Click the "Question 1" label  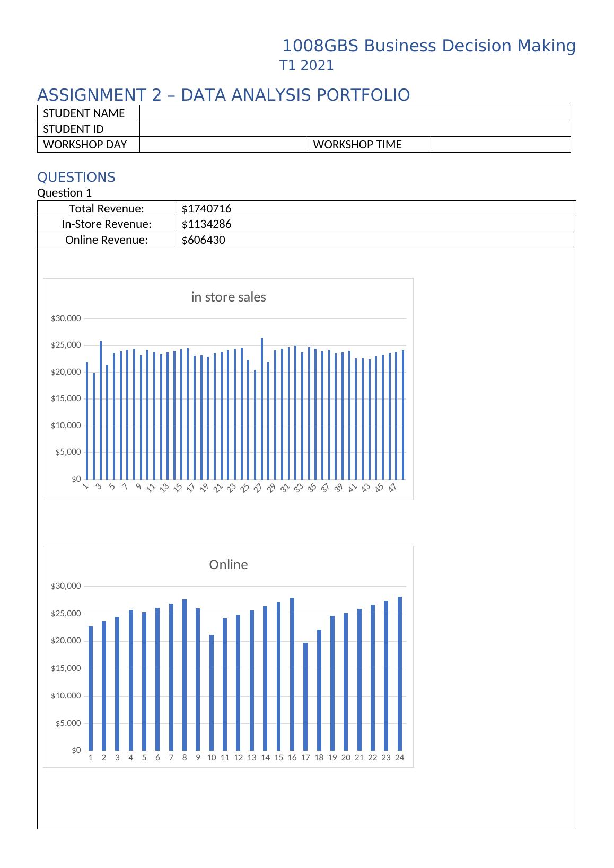click(64, 193)
